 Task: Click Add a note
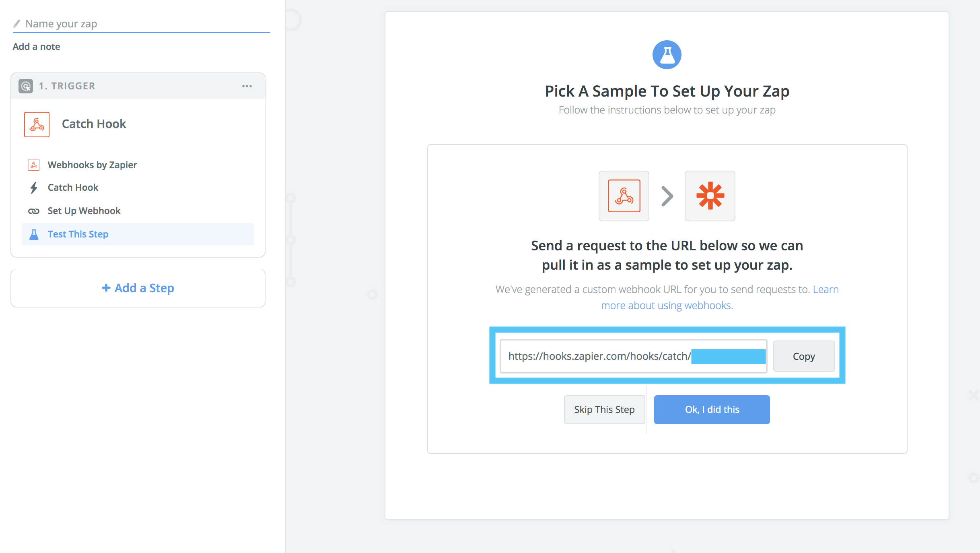click(36, 46)
